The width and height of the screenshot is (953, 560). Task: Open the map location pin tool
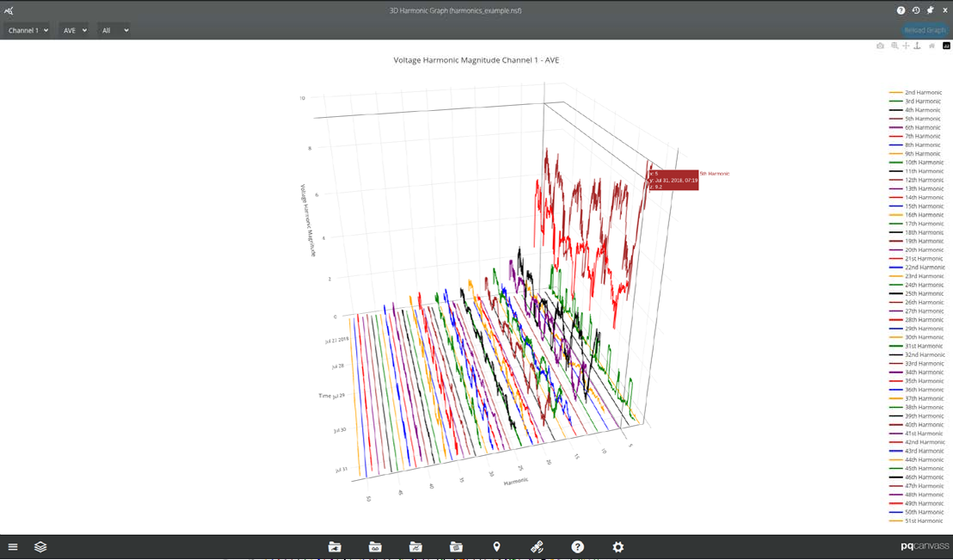496,546
